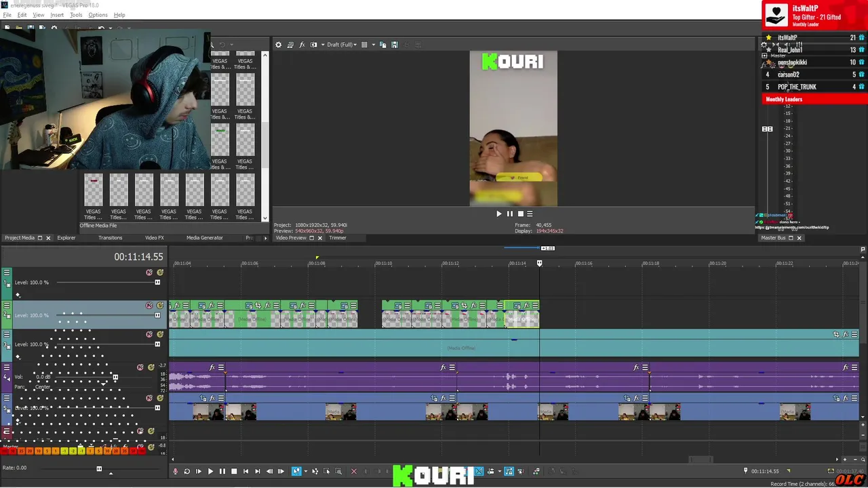The width and height of the screenshot is (868, 488).
Task: Mute teal video track 3
Action: (149, 334)
